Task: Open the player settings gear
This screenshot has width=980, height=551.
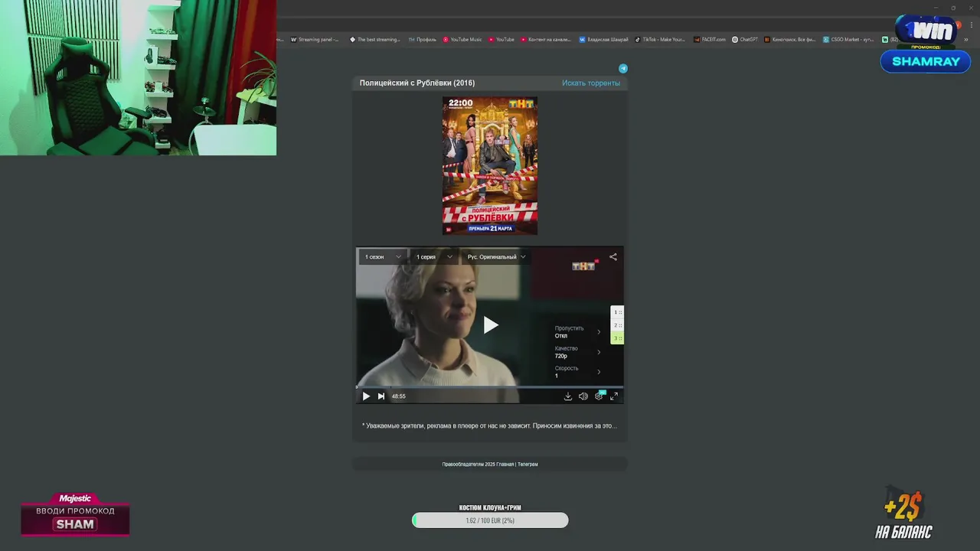Action: (599, 396)
